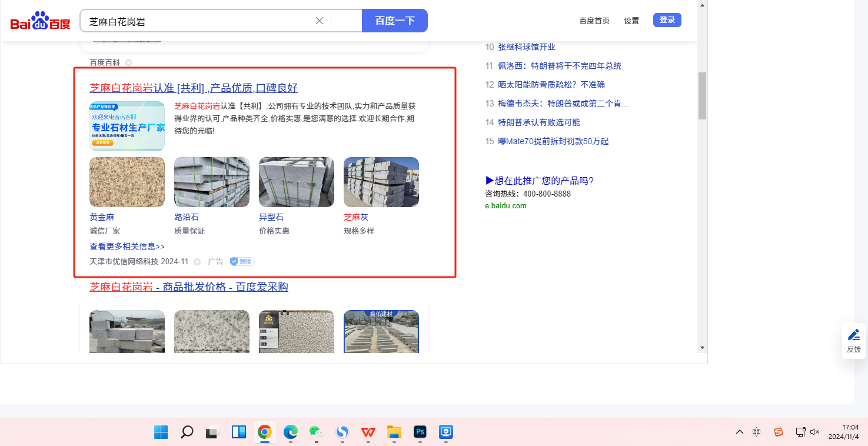This screenshot has width=868, height=446.
Task: Click the 登录 login button
Action: pyautogui.click(x=667, y=20)
